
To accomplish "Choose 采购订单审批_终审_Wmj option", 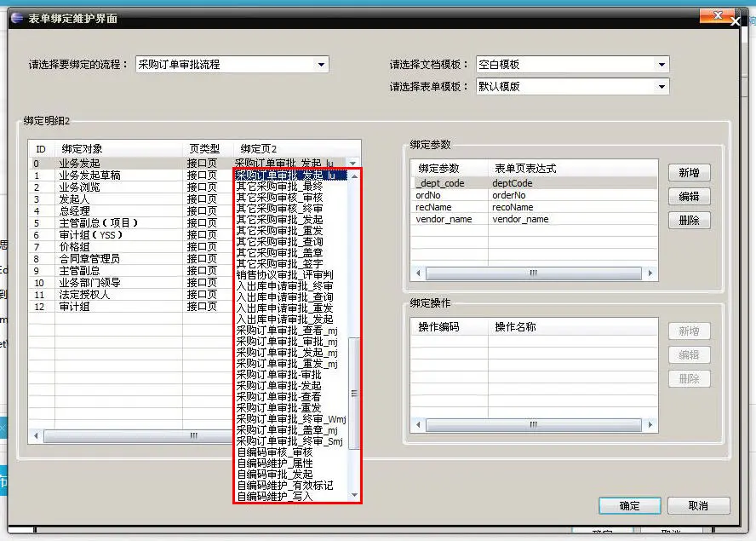I will pyautogui.click(x=291, y=419).
